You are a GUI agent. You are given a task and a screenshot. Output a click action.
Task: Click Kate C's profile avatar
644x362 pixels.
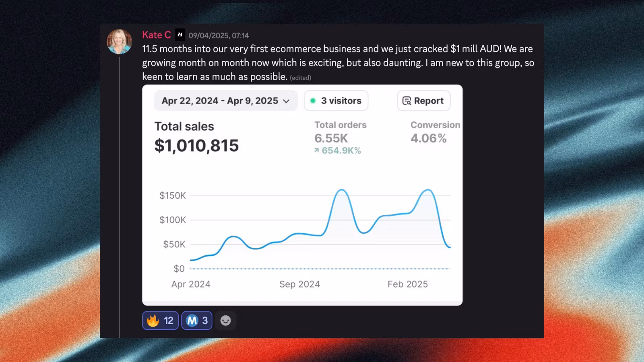coord(119,41)
